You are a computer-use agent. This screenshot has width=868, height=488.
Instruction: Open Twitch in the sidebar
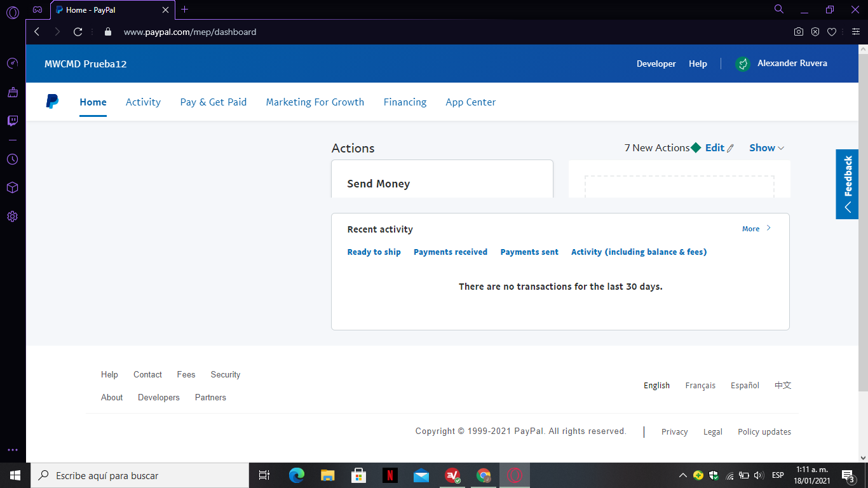click(12, 121)
